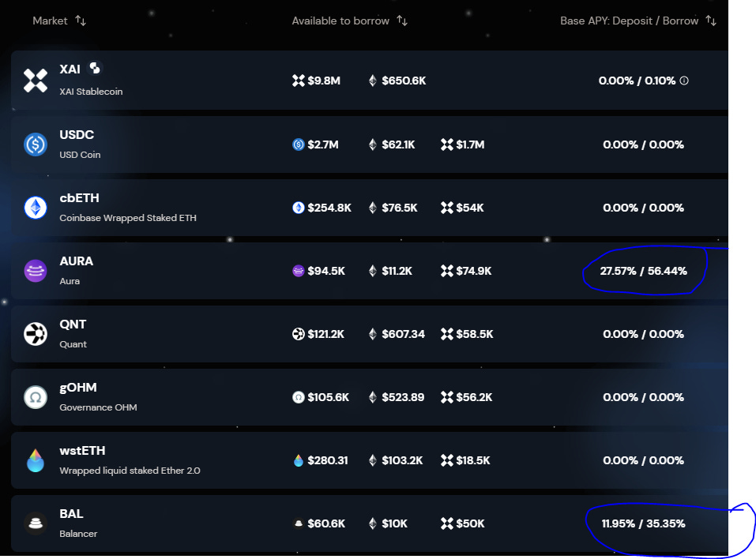Open the XAI market name
The image size is (756, 559).
pyautogui.click(x=70, y=69)
